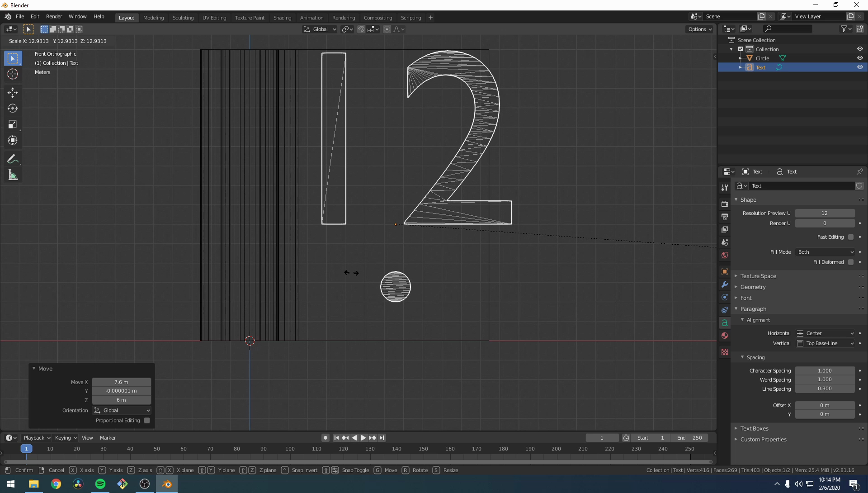
Task: Select the Scale tool
Action: (x=13, y=124)
